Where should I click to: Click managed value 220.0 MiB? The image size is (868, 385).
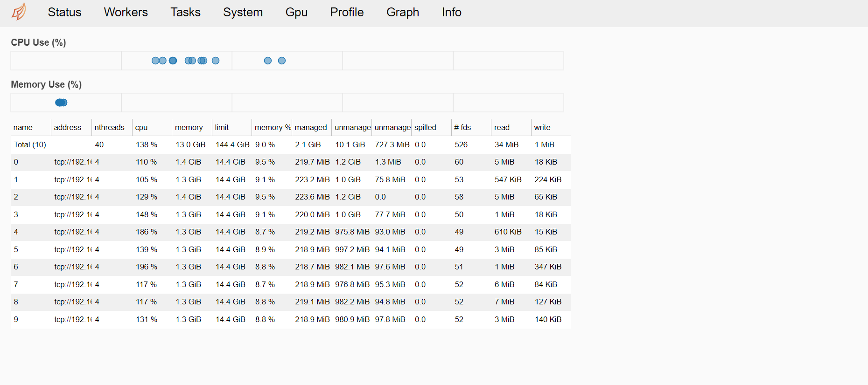(312, 214)
